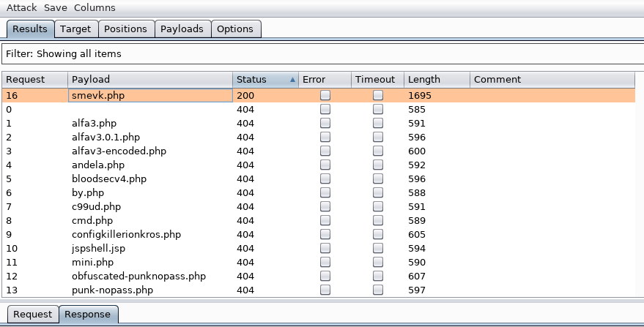The width and height of the screenshot is (644, 327).
Task: Switch to the Target tab
Action: click(75, 29)
